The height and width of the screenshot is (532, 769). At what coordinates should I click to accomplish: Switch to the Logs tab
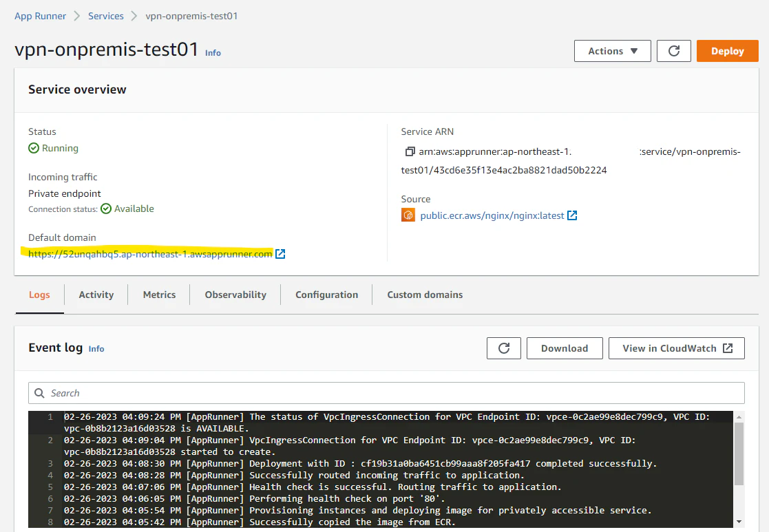39,295
